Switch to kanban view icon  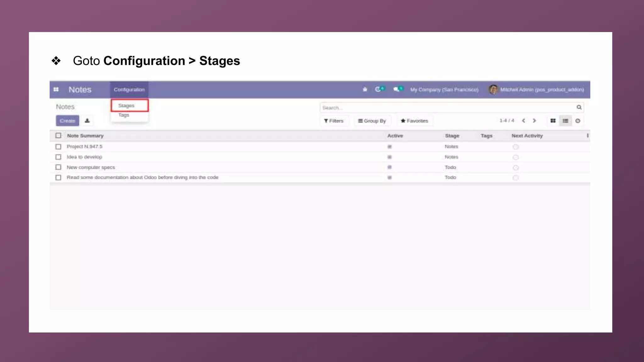point(553,121)
